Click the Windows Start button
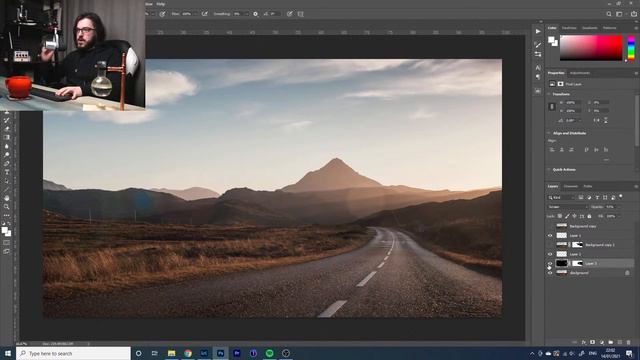The image size is (640, 360). coord(7,353)
